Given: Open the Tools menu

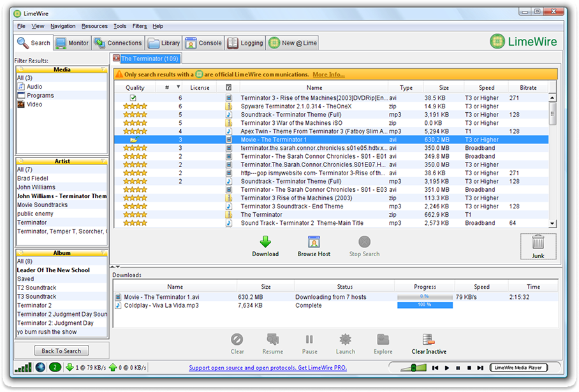Looking at the screenshot, I should (x=120, y=26).
